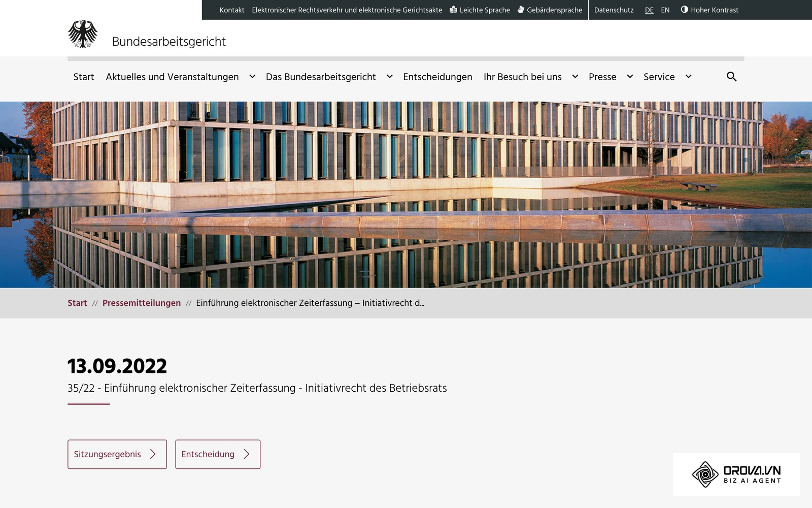Open the Gebärdensprache link

(550, 10)
